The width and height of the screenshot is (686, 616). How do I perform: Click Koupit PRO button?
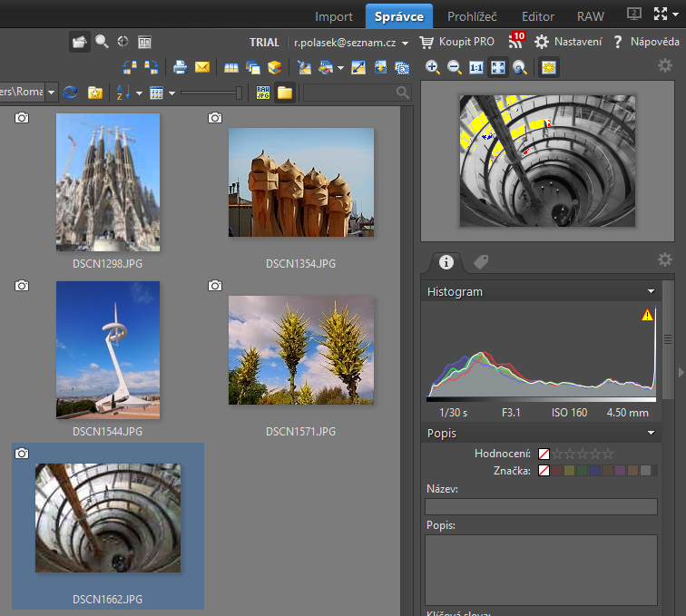click(456, 42)
